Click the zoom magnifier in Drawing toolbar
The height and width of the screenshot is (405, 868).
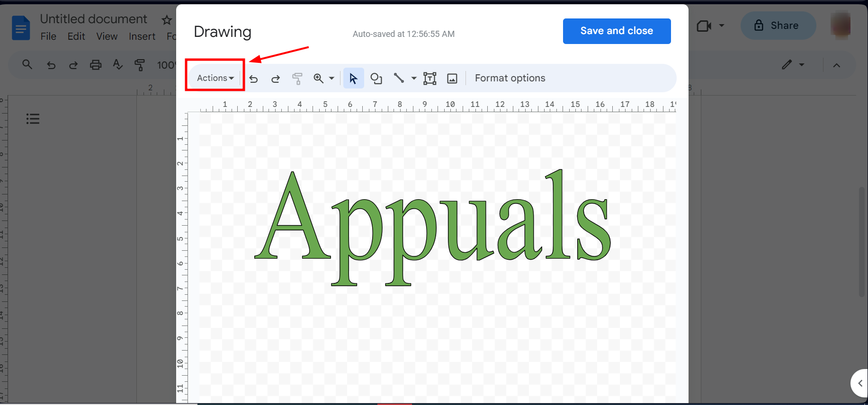(319, 79)
